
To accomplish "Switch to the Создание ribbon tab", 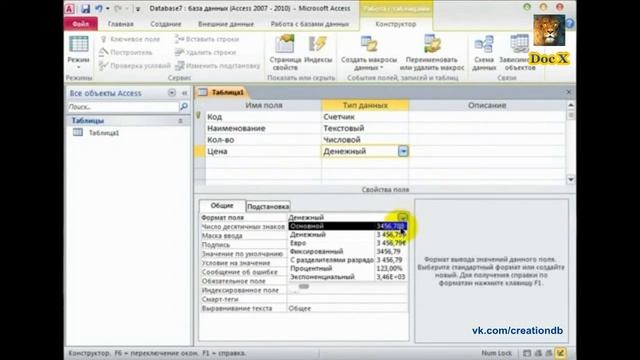I will 166,24.
